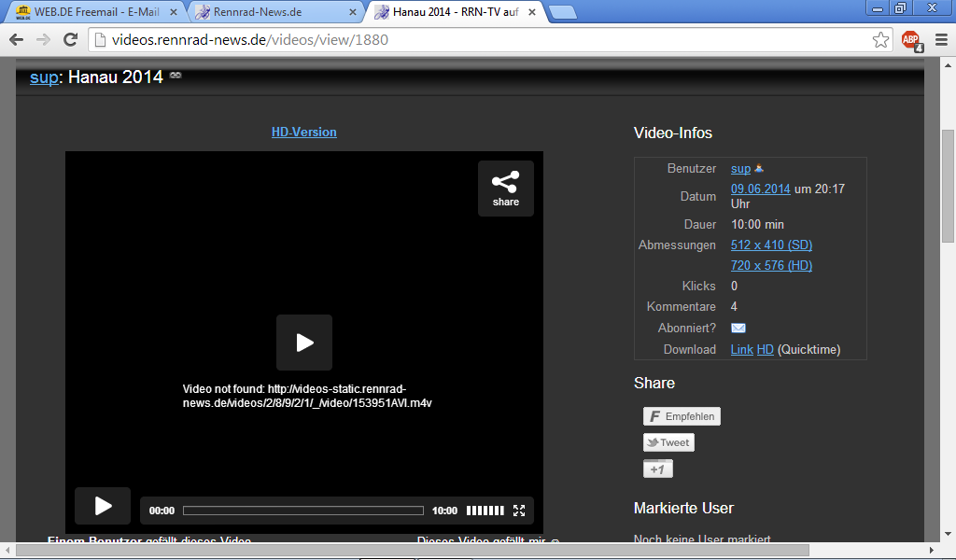Go back using the browser back arrow

(x=16, y=40)
